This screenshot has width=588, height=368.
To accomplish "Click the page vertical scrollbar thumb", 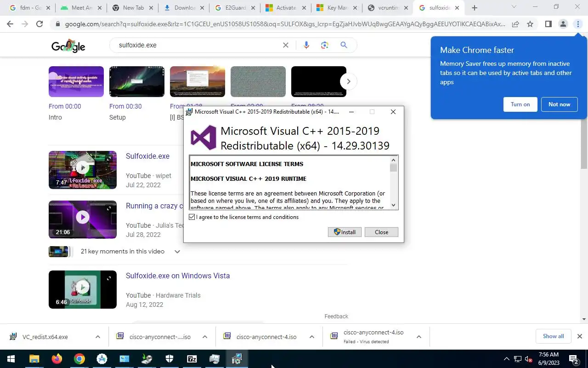I will pyautogui.click(x=584, y=107).
